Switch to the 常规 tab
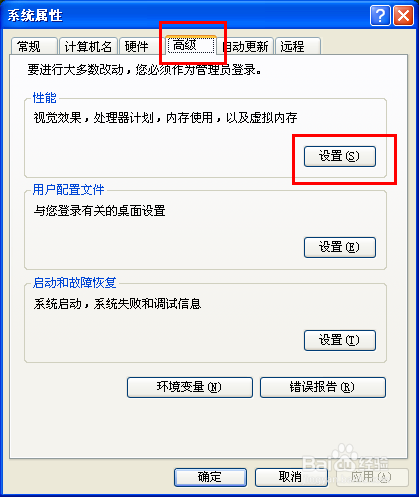419x497 pixels. click(34, 46)
